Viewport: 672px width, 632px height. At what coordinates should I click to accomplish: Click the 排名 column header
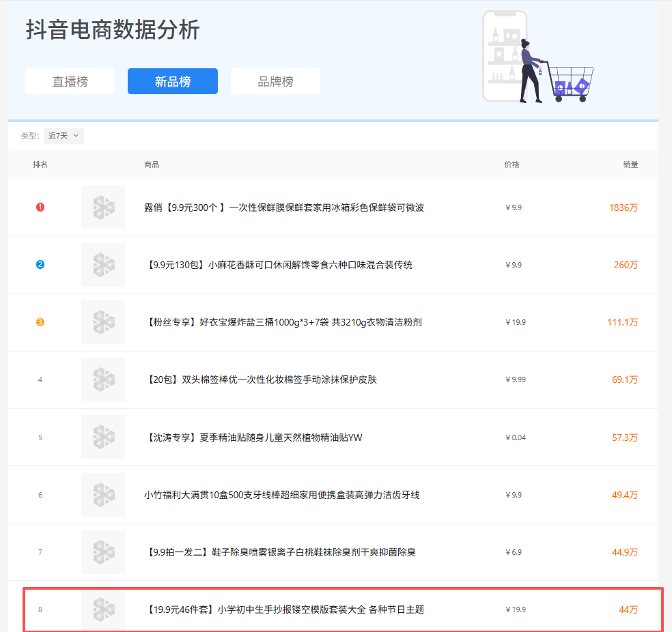point(40,164)
